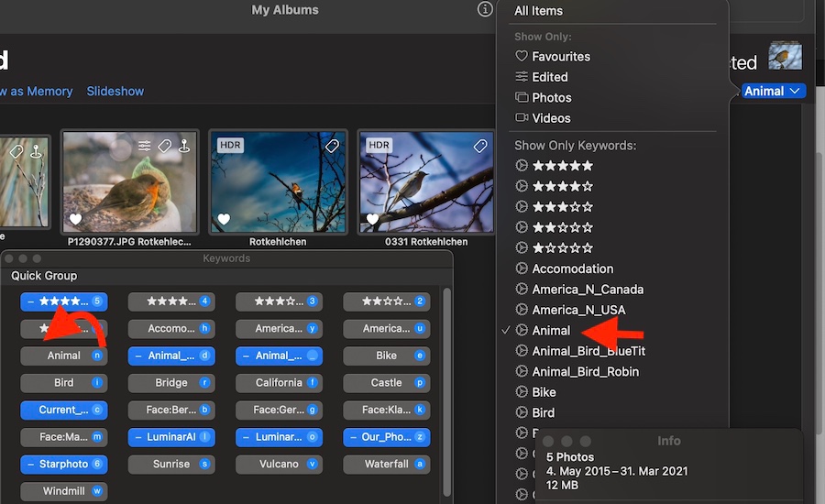Click the Waterfall keyword button
Viewport: 825px width, 504px height.
[x=387, y=464]
